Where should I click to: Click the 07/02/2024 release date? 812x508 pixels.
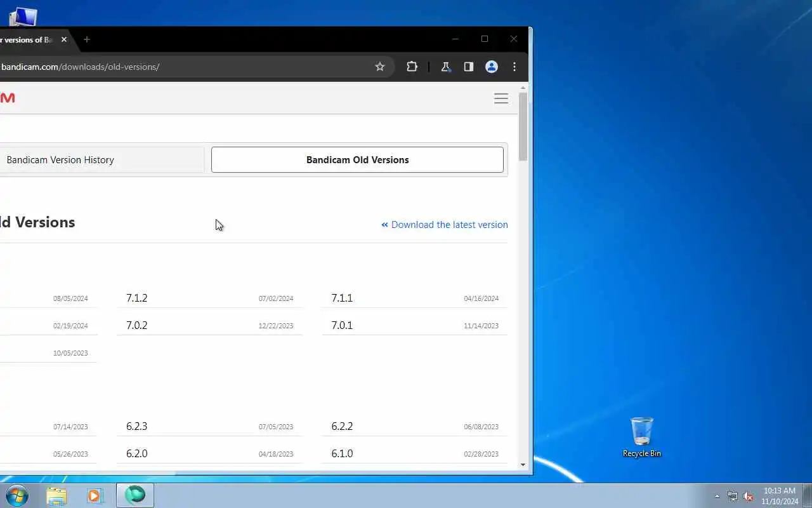tap(276, 298)
